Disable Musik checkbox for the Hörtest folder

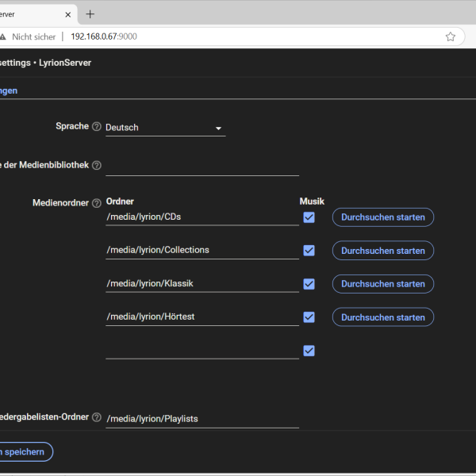[309, 317]
